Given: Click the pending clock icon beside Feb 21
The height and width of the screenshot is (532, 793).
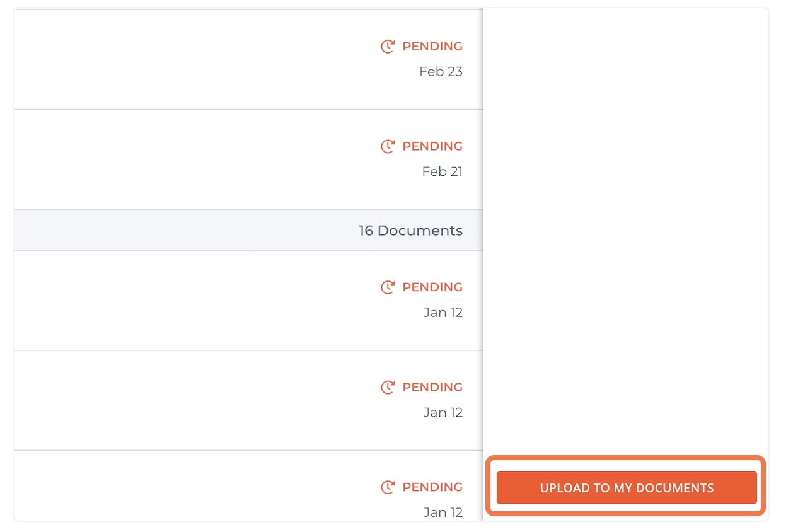Looking at the screenshot, I should pyautogui.click(x=388, y=146).
